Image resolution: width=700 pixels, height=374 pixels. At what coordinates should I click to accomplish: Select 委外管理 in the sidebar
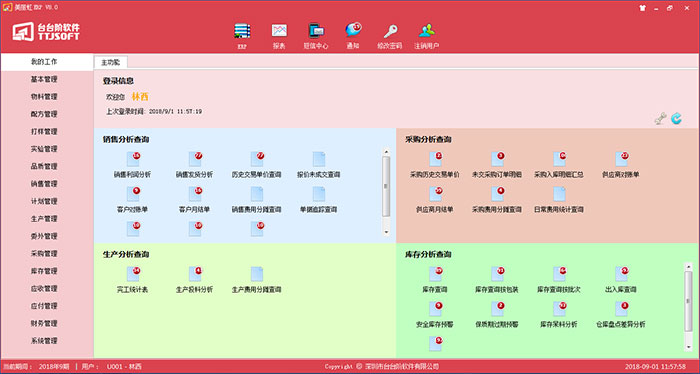point(47,236)
